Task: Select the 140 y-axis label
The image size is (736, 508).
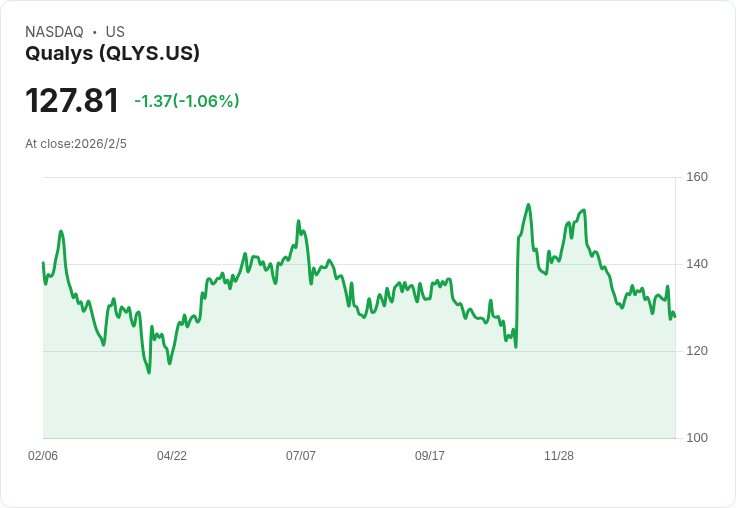Action: click(x=697, y=264)
